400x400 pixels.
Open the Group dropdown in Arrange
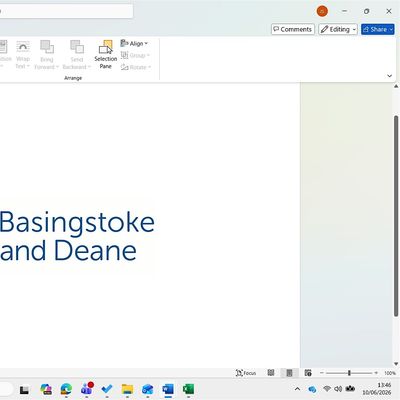coord(135,55)
